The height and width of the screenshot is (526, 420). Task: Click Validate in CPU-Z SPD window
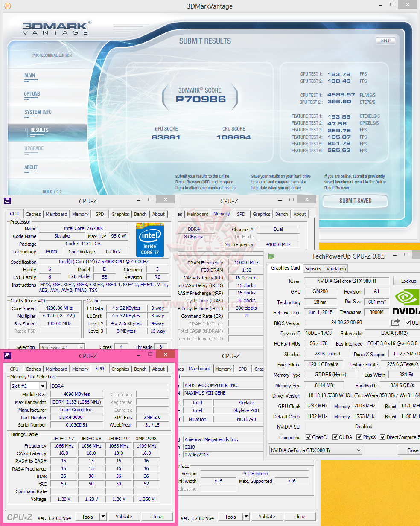(124, 517)
